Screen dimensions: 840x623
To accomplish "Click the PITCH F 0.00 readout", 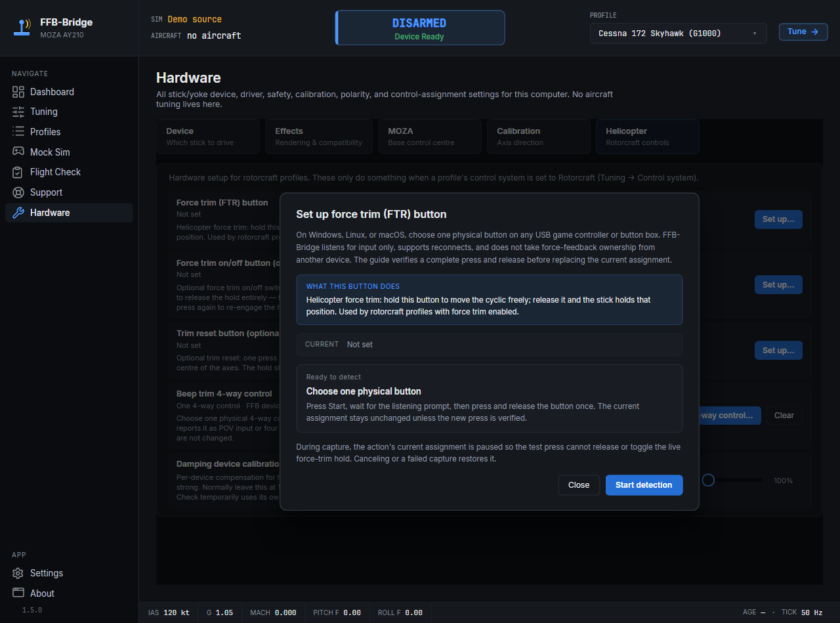I will coord(337,612).
